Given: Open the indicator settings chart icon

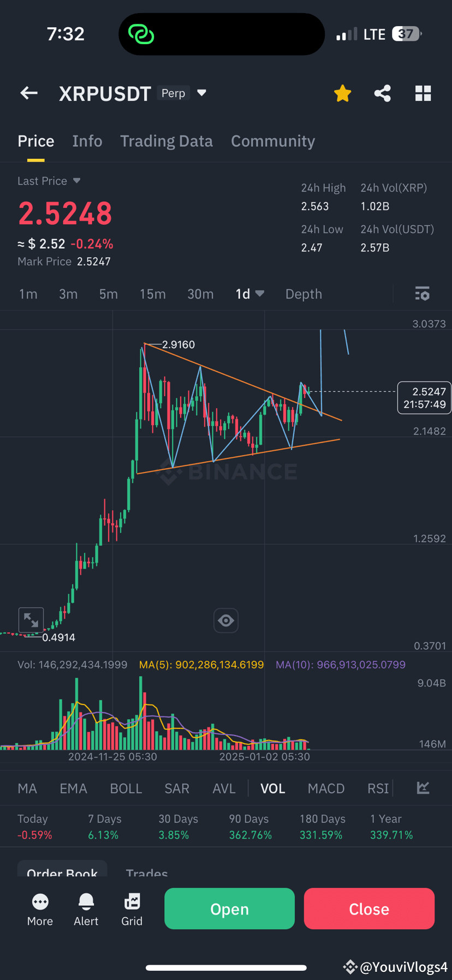Looking at the screenshot, I should tap(423, 787).
